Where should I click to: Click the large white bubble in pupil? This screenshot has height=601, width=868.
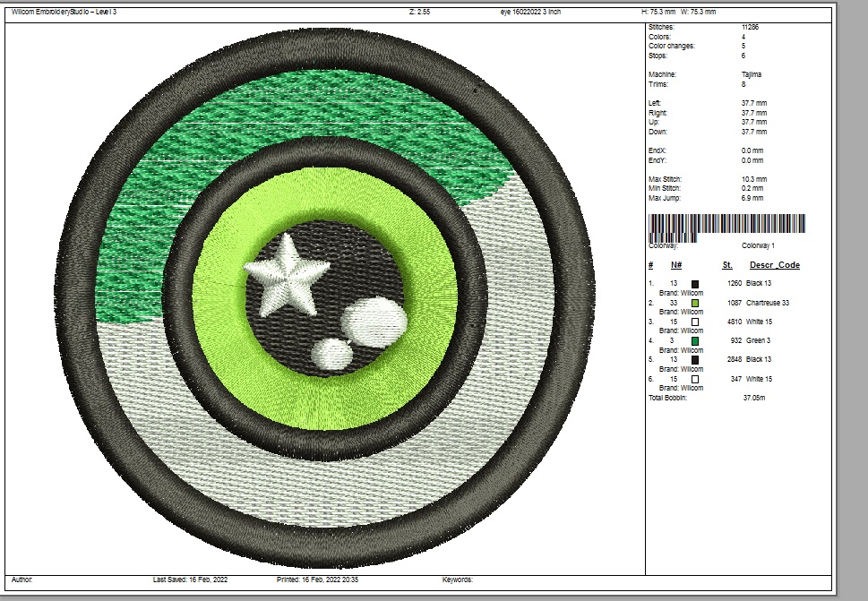pos(374,320)
